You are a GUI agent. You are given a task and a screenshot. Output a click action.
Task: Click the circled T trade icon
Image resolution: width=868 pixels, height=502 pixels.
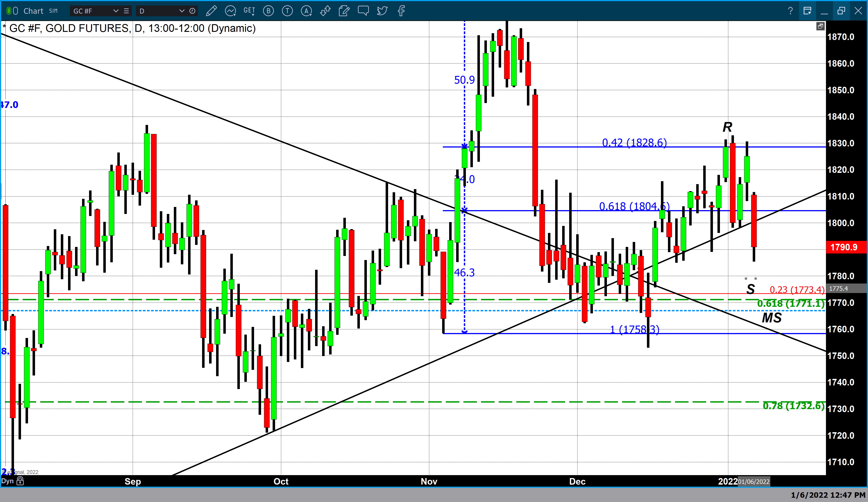tap(287, 11)
